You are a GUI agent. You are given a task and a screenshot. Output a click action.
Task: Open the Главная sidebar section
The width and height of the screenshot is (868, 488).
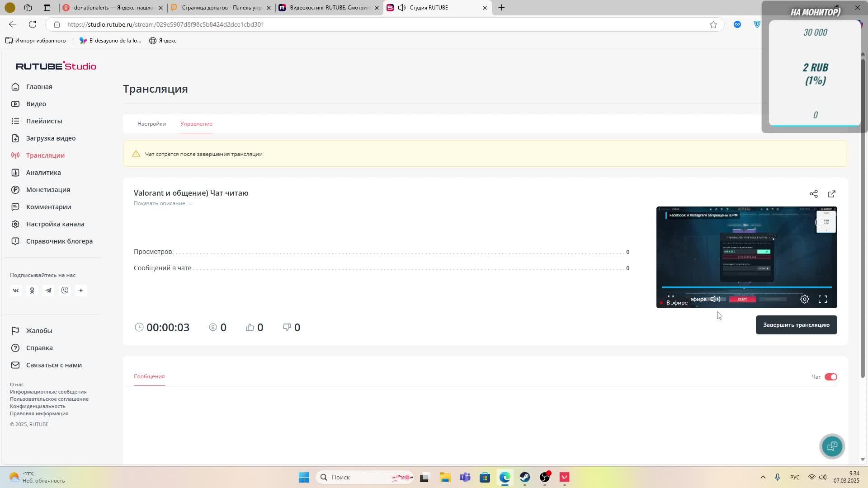(39, 87)
